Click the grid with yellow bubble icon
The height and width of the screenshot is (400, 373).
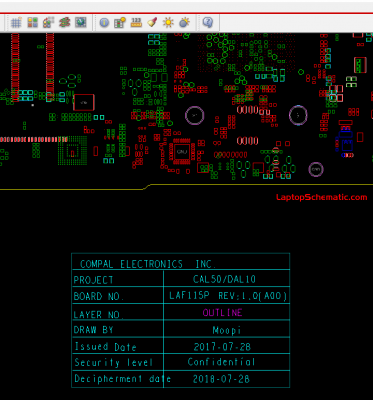(120, 23)
